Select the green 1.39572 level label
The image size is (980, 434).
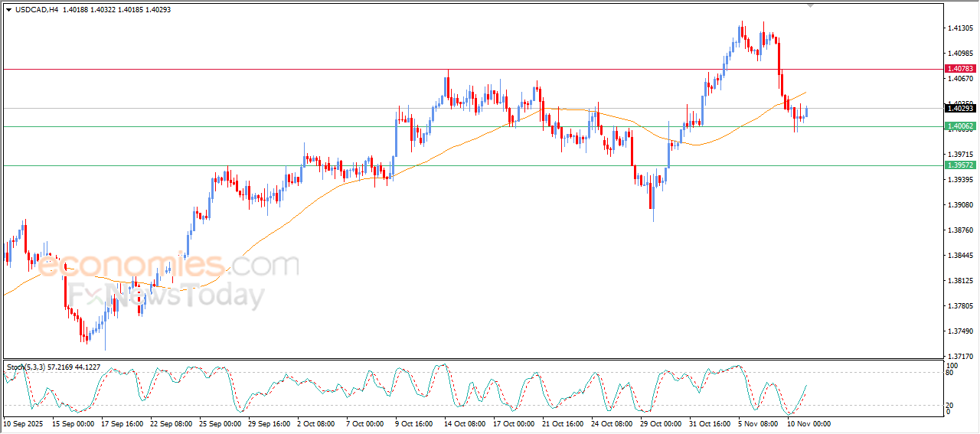tap(960, 165)
